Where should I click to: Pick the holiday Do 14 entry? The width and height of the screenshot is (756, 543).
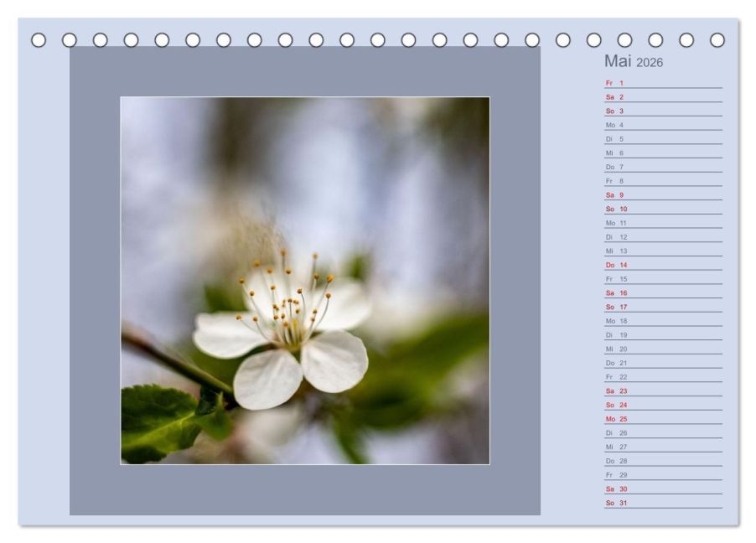pos(662,265)
